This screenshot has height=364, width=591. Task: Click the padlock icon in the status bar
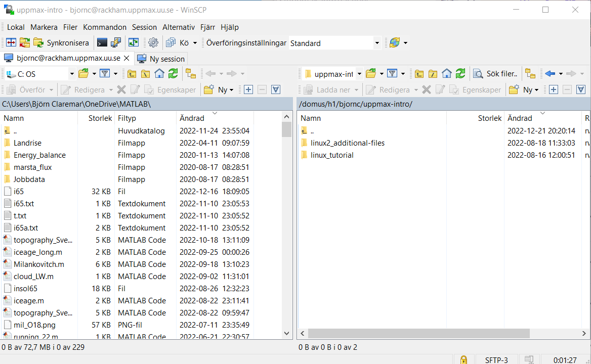pos(463,359)
